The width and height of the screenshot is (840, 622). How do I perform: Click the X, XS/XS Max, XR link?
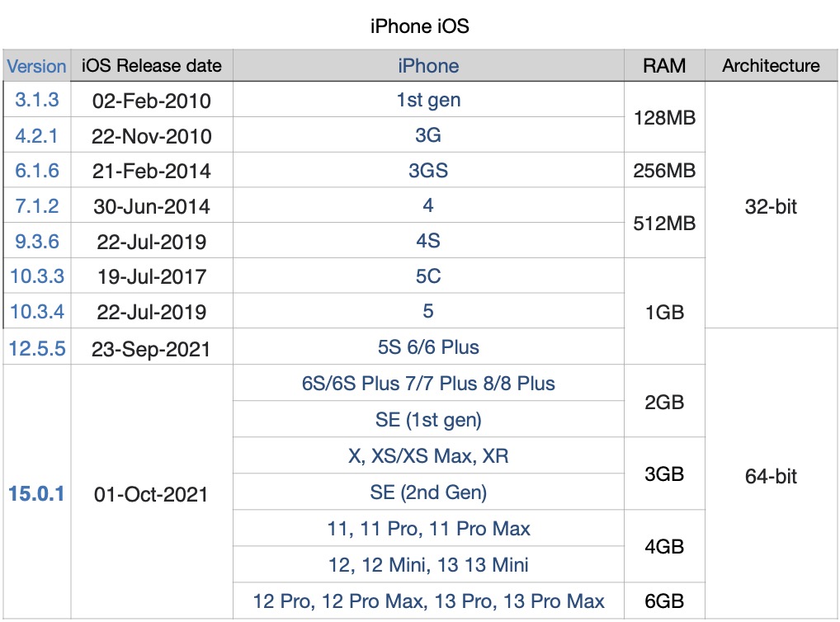coord(428,456)
